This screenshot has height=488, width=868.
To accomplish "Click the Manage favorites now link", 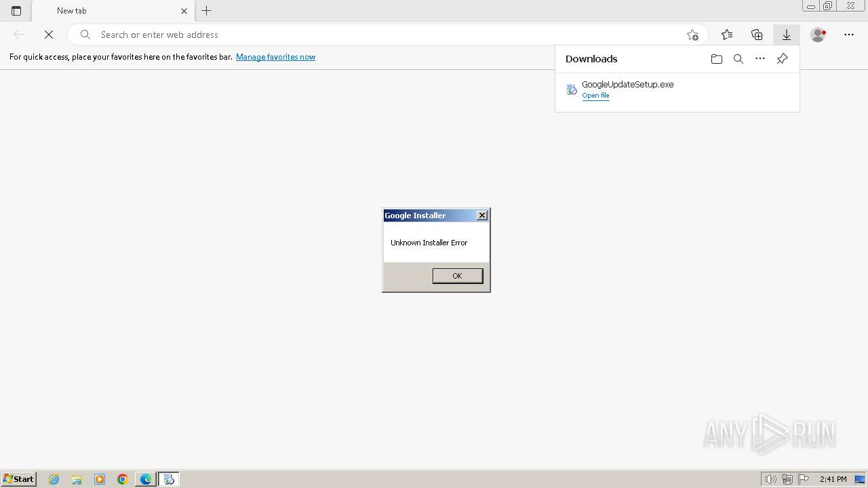I will [x=275, y=57].
